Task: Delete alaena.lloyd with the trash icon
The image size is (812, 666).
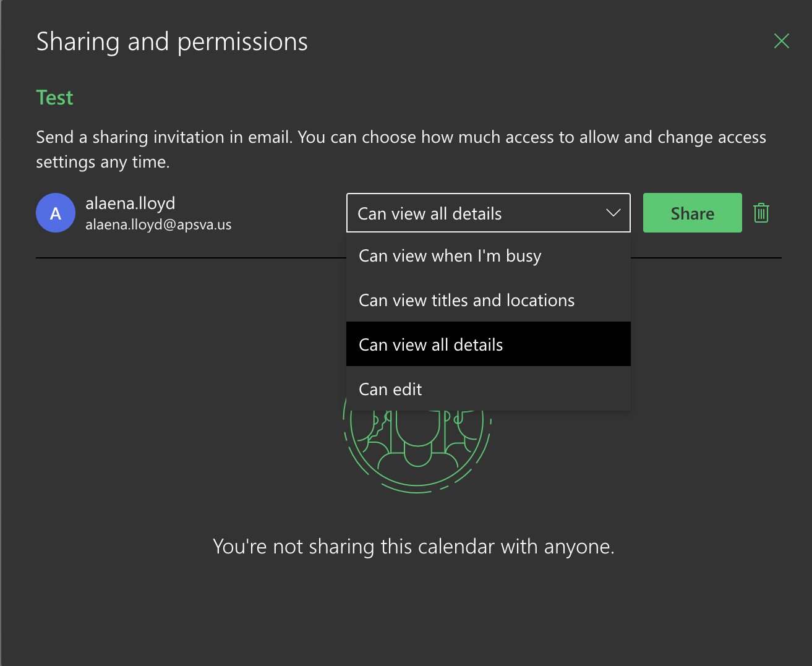Action: (761, 213)
